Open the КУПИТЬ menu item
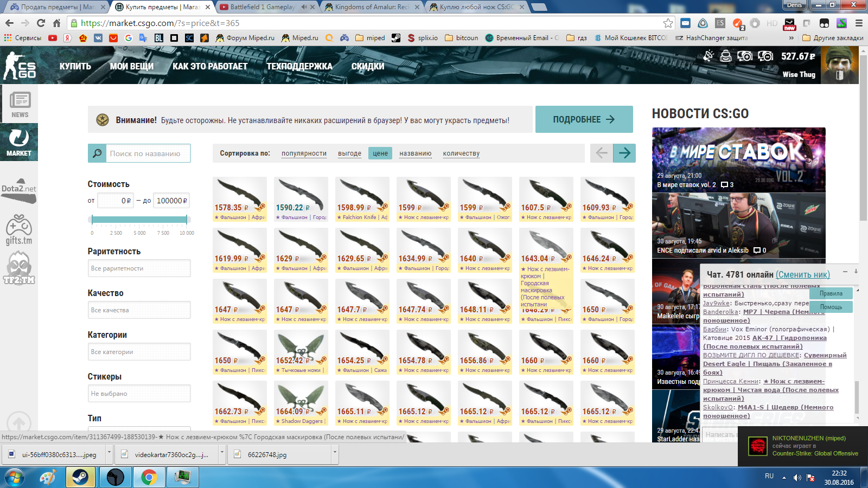 click(x=75, y=66)
